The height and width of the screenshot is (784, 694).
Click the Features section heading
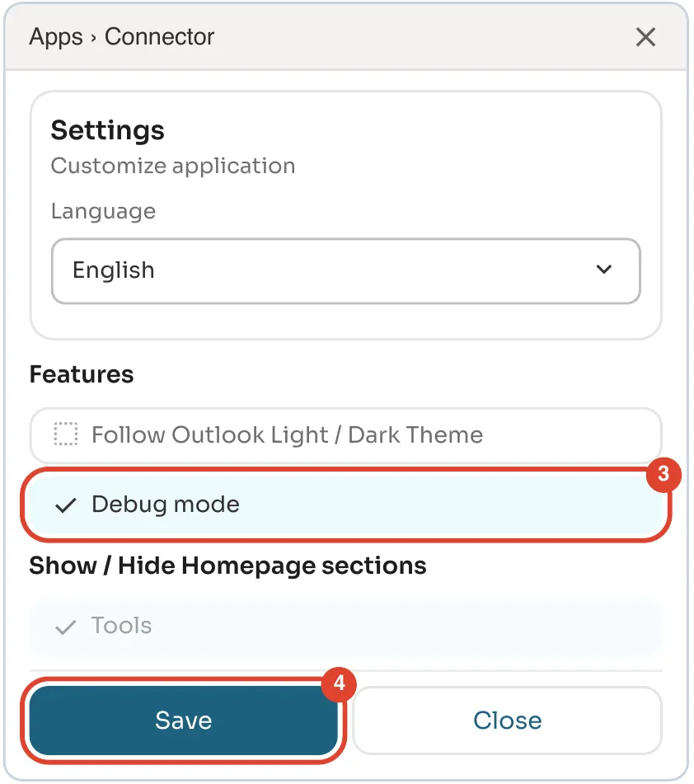pos(82,374)
